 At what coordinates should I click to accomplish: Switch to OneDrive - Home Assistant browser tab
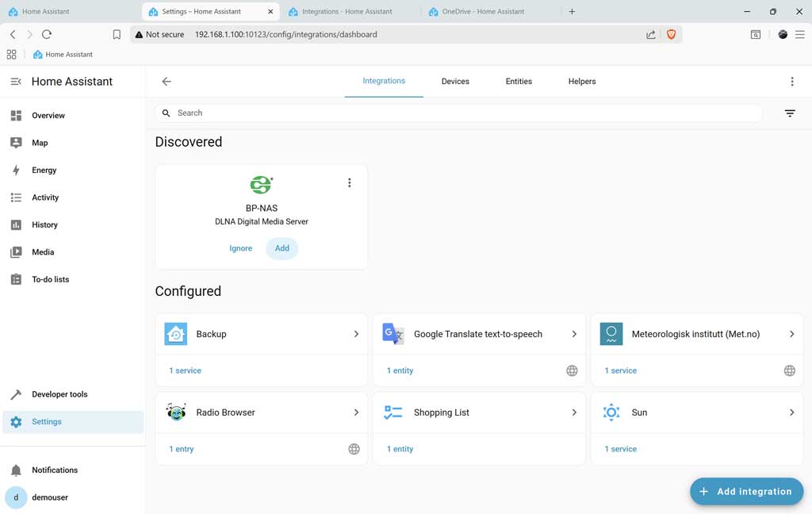point(483,11)
